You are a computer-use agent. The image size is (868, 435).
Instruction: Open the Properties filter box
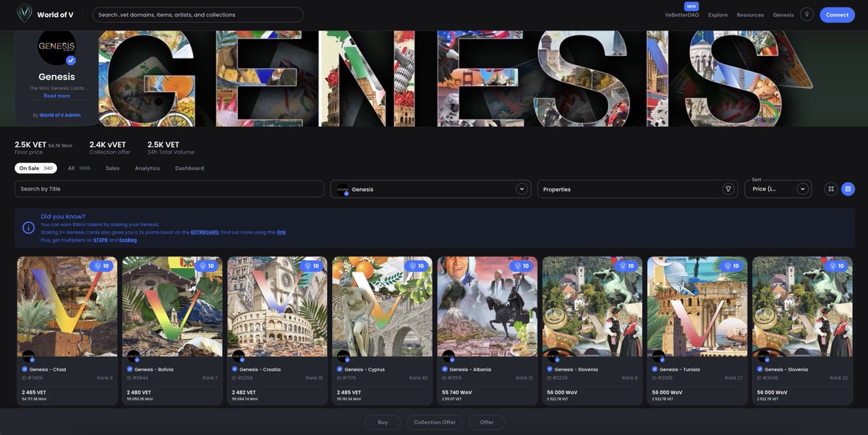(637, 189)
